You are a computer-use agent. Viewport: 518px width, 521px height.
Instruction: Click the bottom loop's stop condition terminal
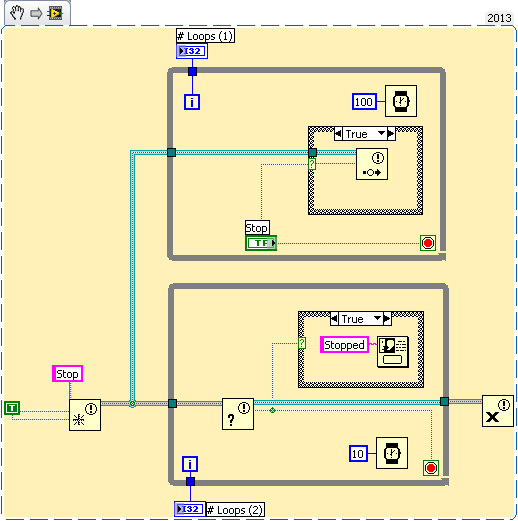[x=431, y=468]
